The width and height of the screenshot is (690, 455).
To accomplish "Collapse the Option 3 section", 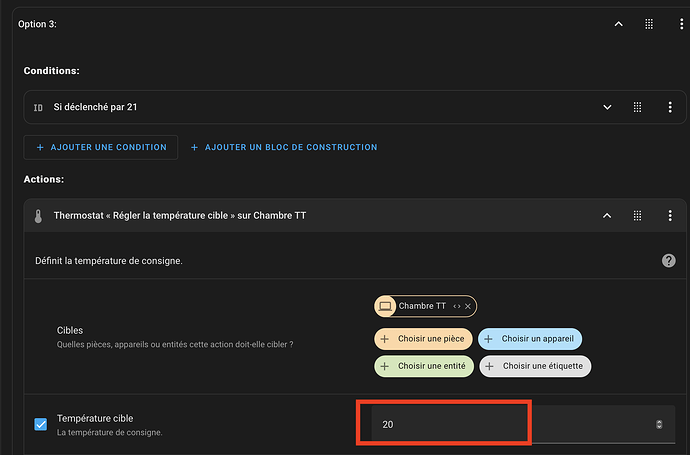I will [618, 23].
